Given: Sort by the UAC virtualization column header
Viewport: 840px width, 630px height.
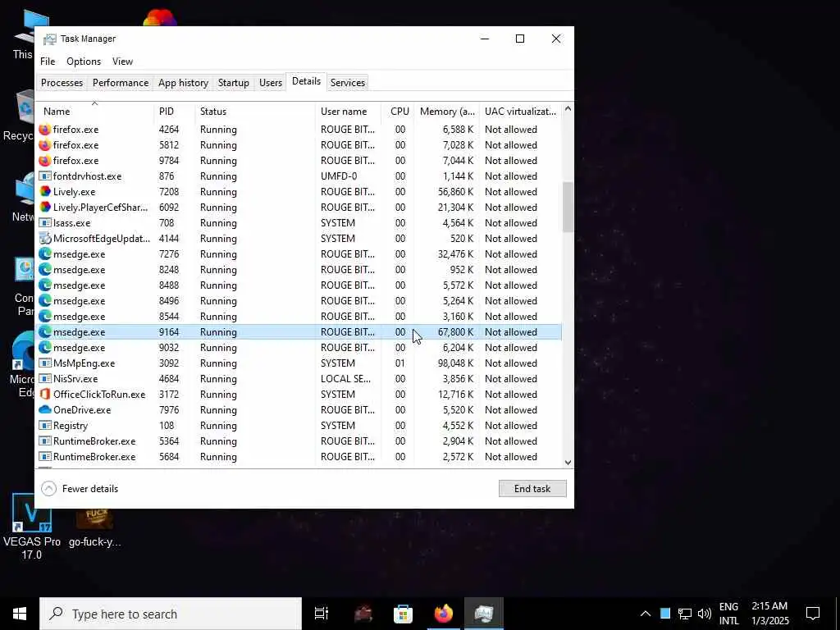Looking at the screenshot, I should (x=521, y=112).
